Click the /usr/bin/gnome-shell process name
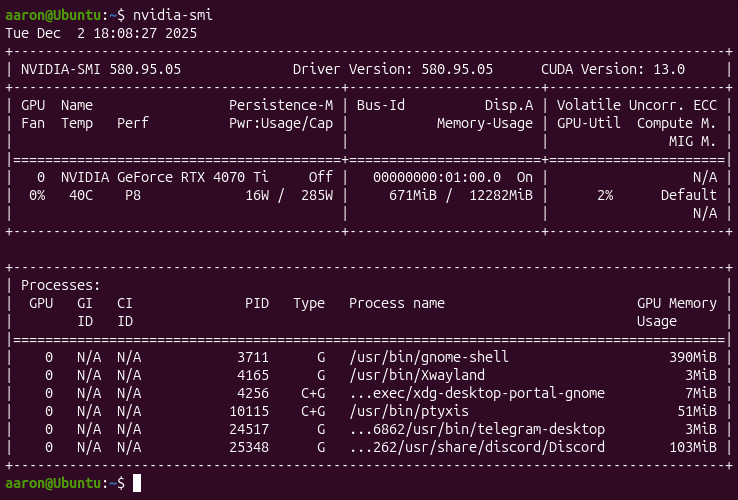 (429, 357)
